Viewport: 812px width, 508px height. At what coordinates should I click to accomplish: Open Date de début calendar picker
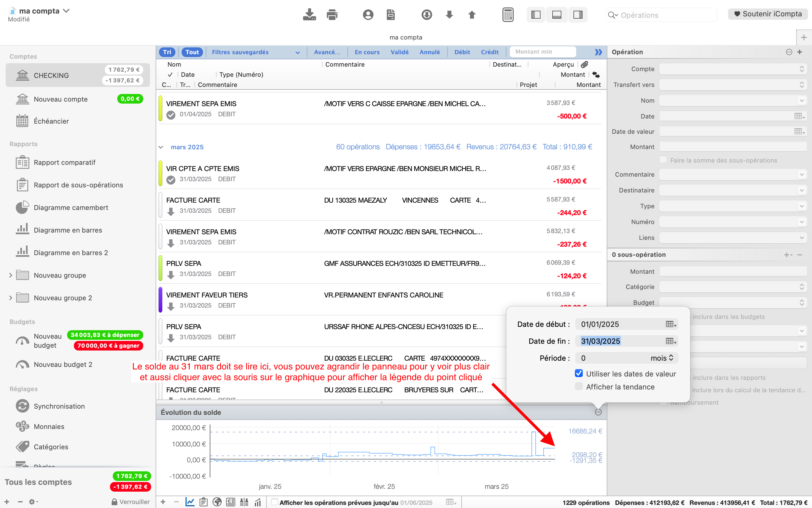click(x=671, y=324)
